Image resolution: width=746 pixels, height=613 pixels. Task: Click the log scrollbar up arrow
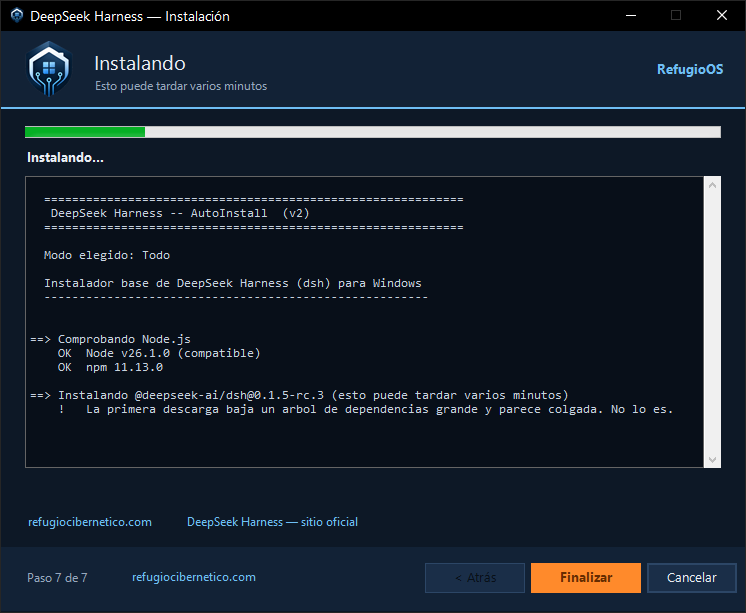[712, 185]
